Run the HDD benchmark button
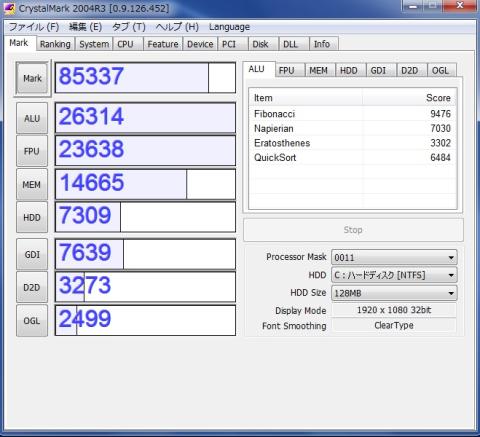This screenshot has height=437, width=480. point(32,217)
